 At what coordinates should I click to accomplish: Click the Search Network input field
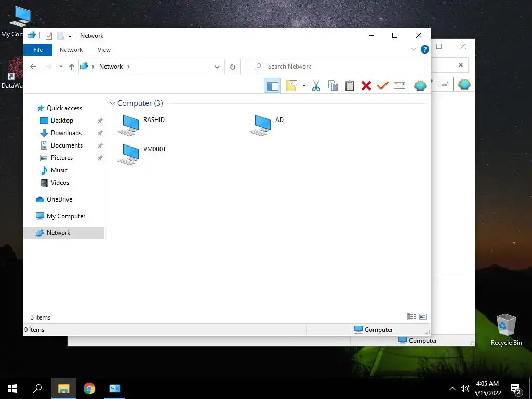pos(336,66)
